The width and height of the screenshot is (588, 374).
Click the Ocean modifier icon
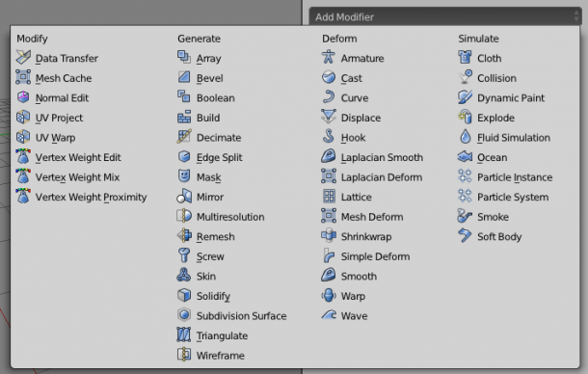(x=465, y=157)
